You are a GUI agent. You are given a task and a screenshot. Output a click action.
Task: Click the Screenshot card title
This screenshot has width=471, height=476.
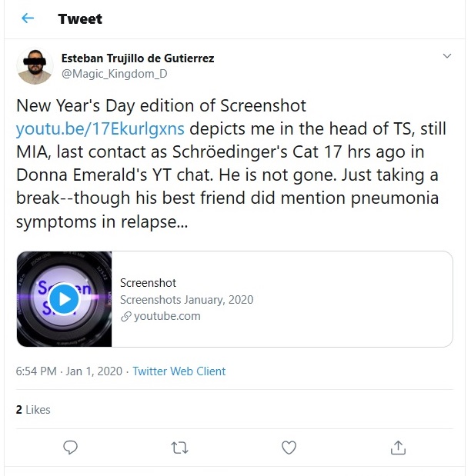(x=148, y=283)
